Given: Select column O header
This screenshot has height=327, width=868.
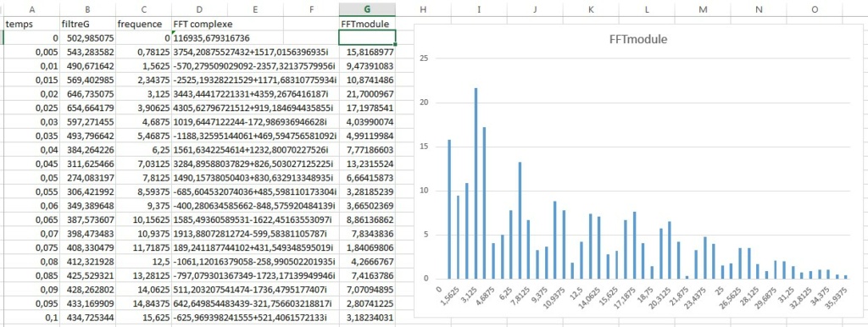Looking at the screenshot, I should coord(815,9).
